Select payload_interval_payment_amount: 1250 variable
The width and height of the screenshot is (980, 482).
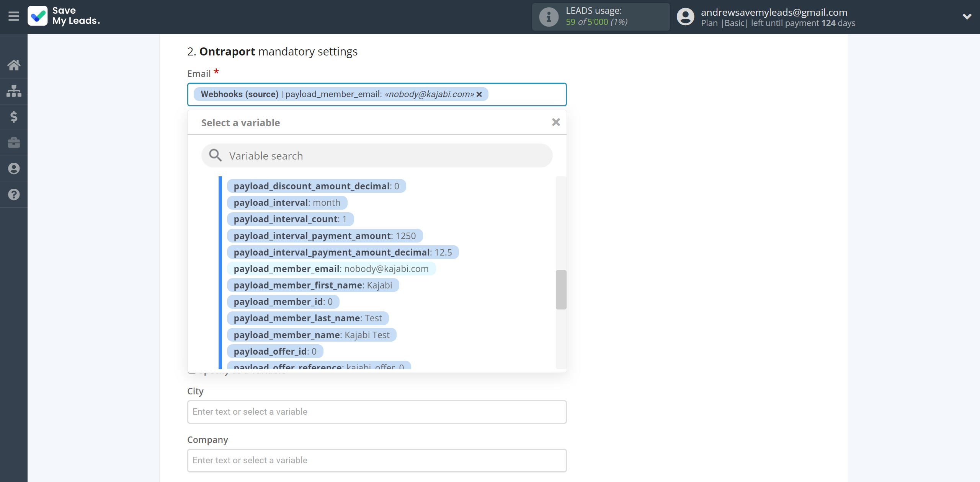coord(325,236)
